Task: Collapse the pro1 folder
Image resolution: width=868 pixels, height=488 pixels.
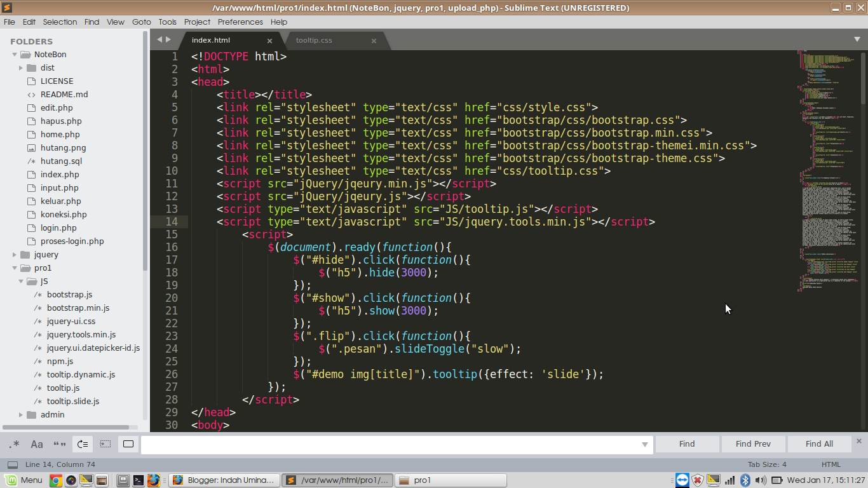Action: click(15, 268)
